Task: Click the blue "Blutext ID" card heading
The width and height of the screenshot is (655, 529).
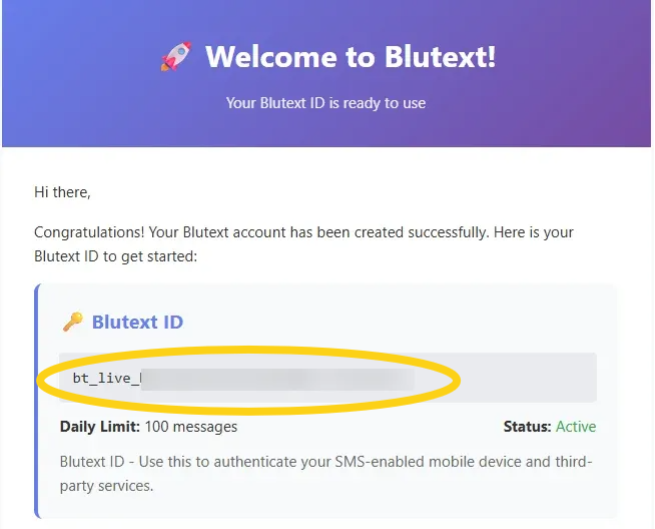Action: point(137,322)
